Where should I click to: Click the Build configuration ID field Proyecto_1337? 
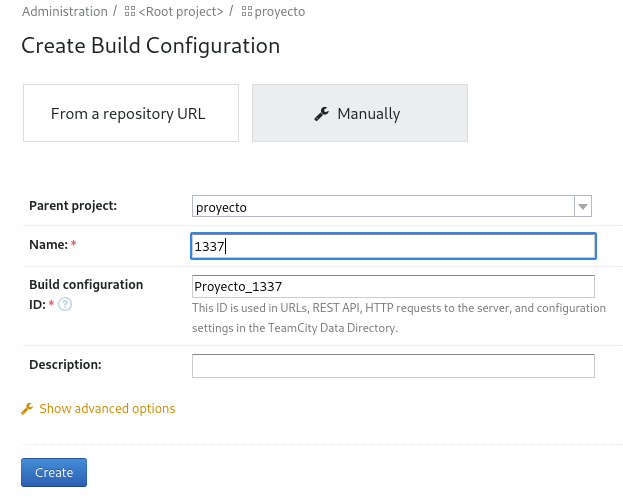point(393,286)
